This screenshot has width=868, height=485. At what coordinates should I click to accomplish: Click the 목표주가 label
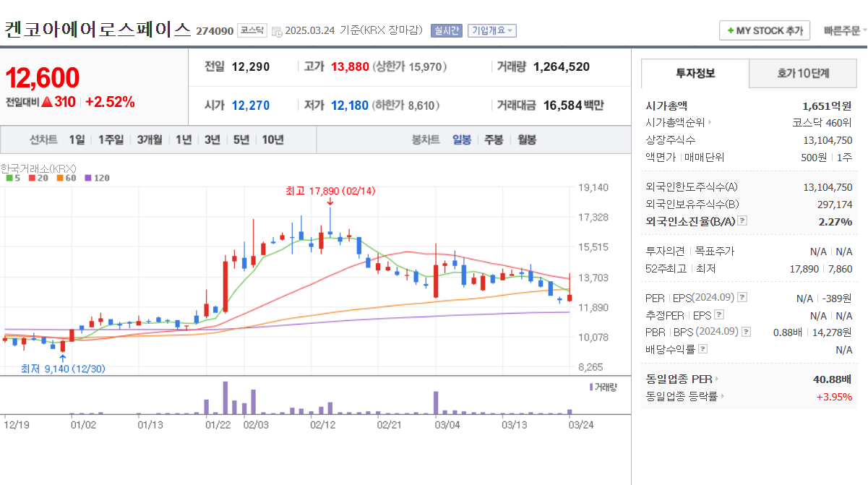[714, 251]
